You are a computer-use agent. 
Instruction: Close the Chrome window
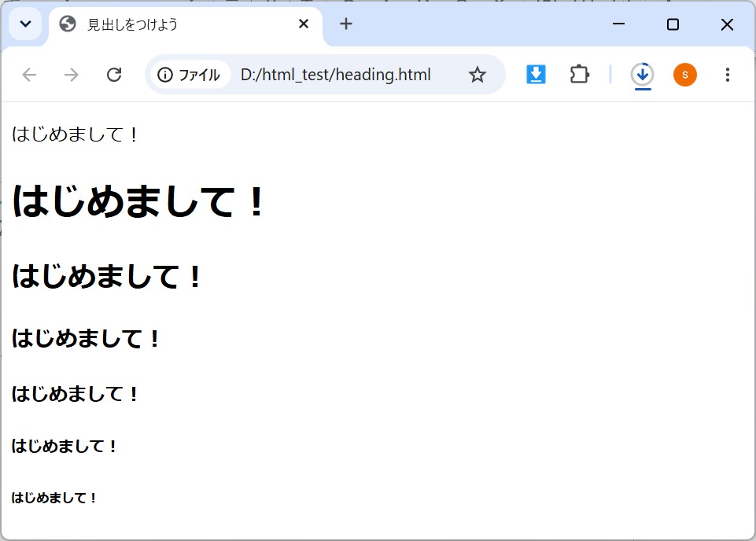pos(727,24)
